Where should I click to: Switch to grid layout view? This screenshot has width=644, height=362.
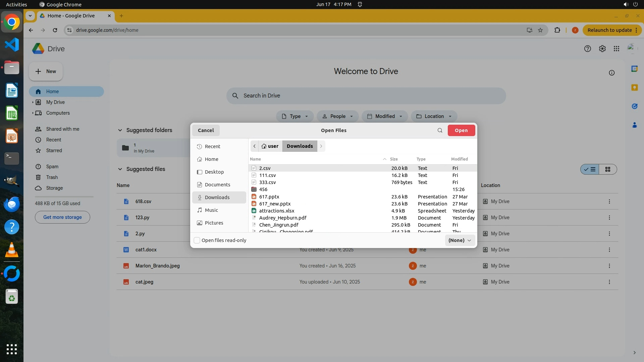point(607,169)
